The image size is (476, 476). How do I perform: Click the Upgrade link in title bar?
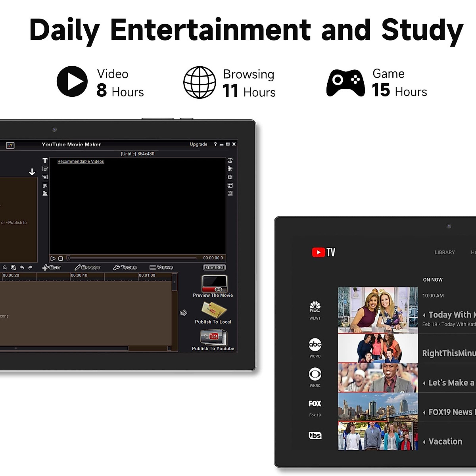pyautogui.click(x=198, y=144)
